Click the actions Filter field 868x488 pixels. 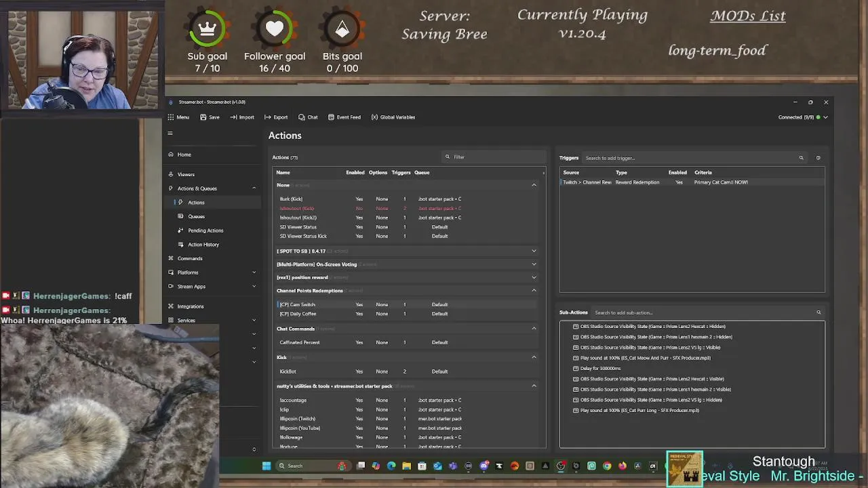(493, 157)
